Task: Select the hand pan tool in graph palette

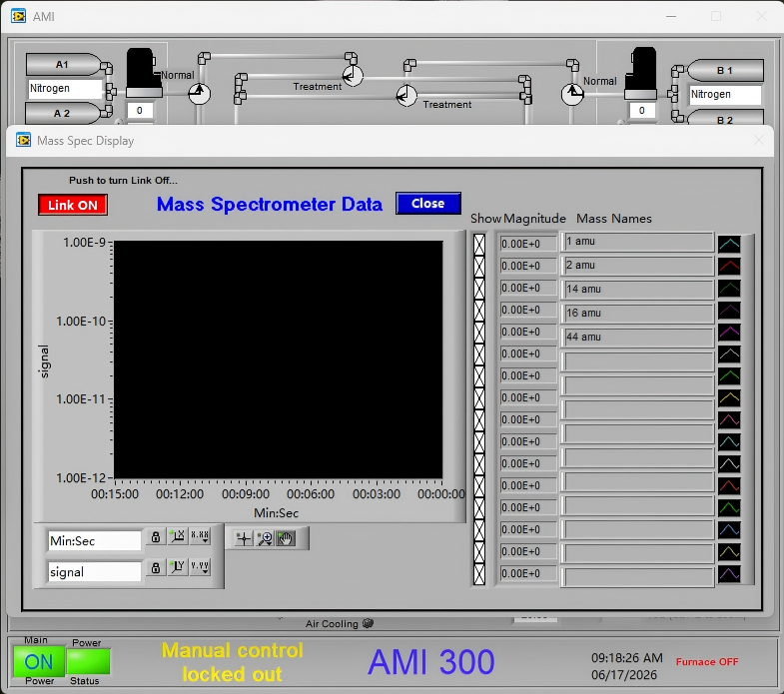Action: [286, 538]
